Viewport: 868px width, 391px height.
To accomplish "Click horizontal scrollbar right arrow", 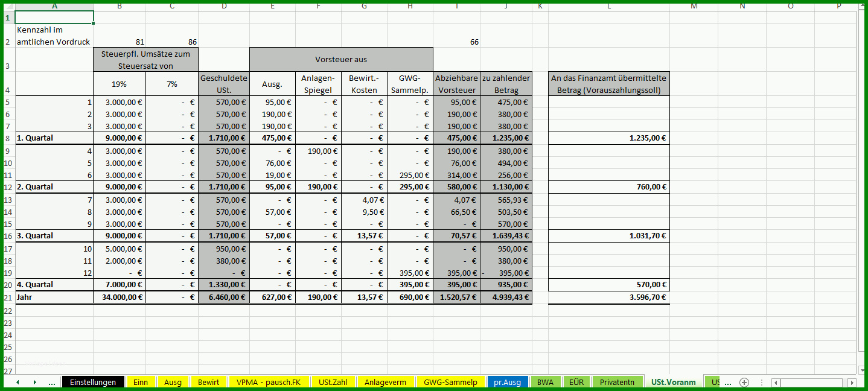I will 852,383.
